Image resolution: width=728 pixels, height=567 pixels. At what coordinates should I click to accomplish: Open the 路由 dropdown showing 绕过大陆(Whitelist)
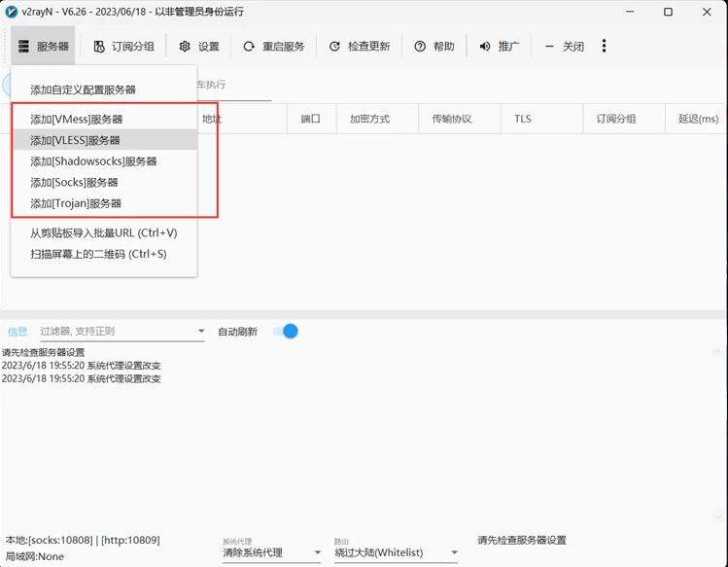tap(396, 552)
